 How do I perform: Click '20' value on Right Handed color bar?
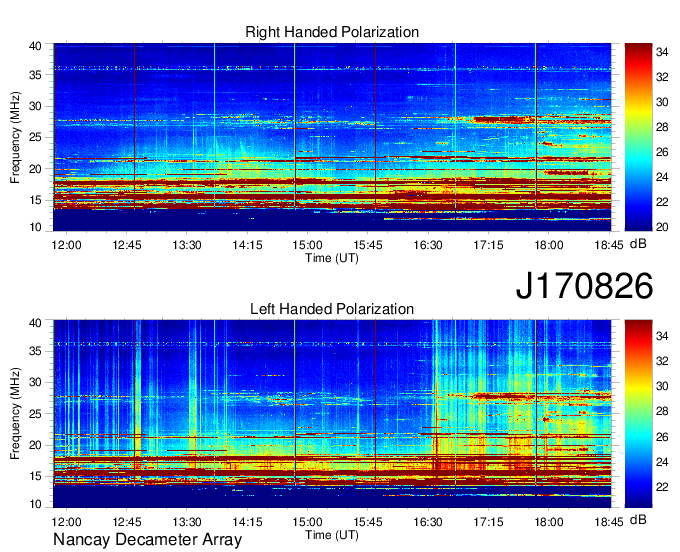(x=662, y=227)
